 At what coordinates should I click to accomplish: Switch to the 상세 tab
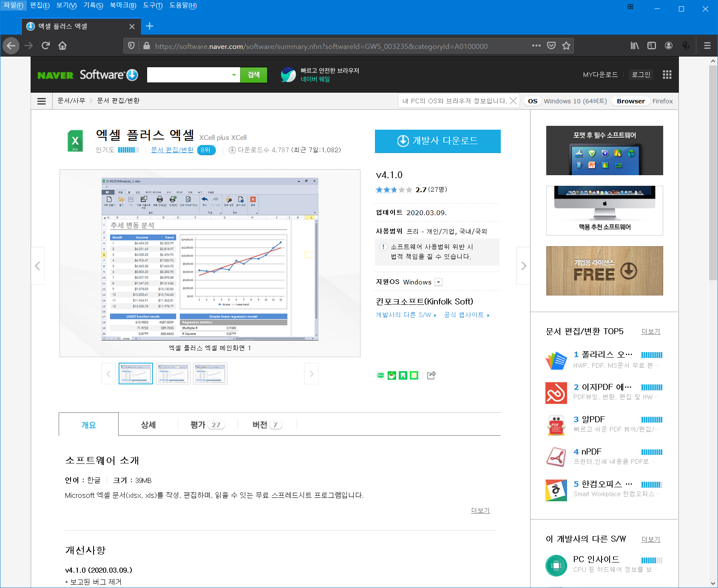tap(148, 425)
